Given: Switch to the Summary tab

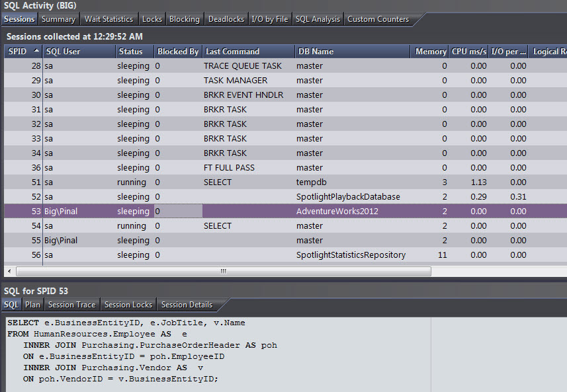Looking at the screenshot, I should (x=58, y=19).
